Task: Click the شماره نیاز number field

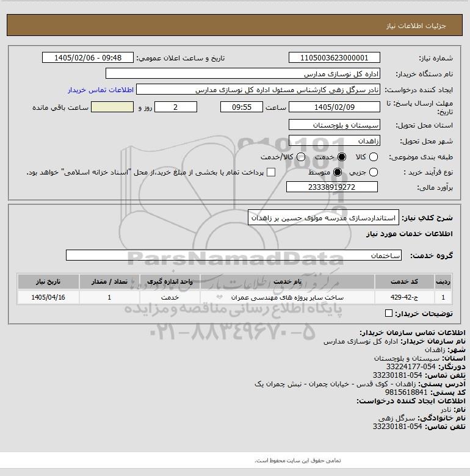Action: click(x=334, y=57)
